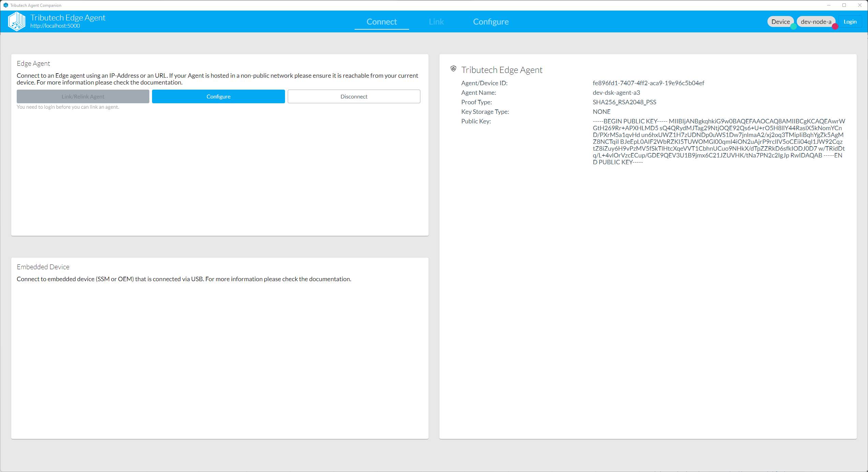Click the Agent/Device ID label
The height and width of the screenshot is (472, 868).
point(484,83)
